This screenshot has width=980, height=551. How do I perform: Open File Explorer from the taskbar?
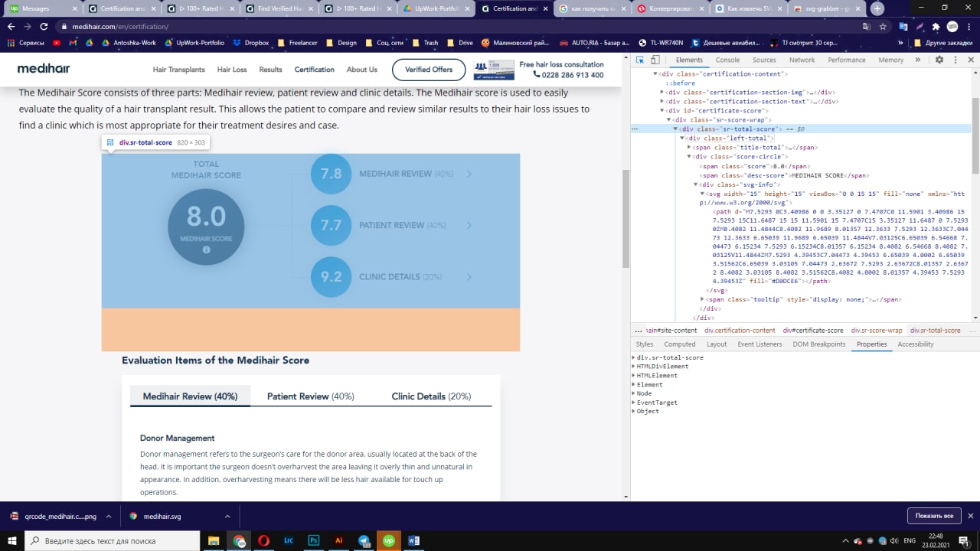tap(214, 540)
